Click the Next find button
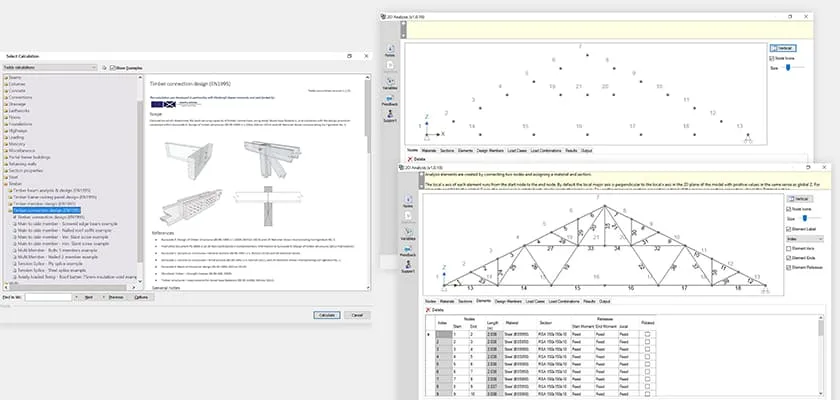The width and height of the screenshot is (840, 400). 89,297
